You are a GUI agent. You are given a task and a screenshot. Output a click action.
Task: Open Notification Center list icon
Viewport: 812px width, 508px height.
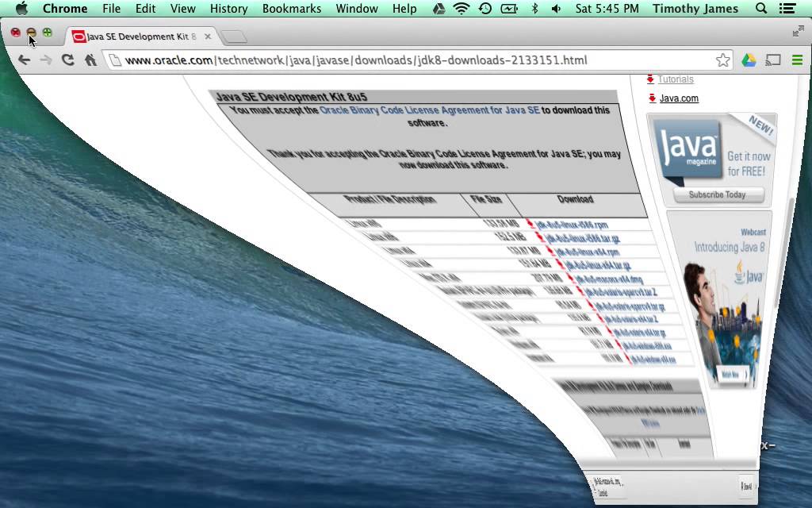point(787,8)
